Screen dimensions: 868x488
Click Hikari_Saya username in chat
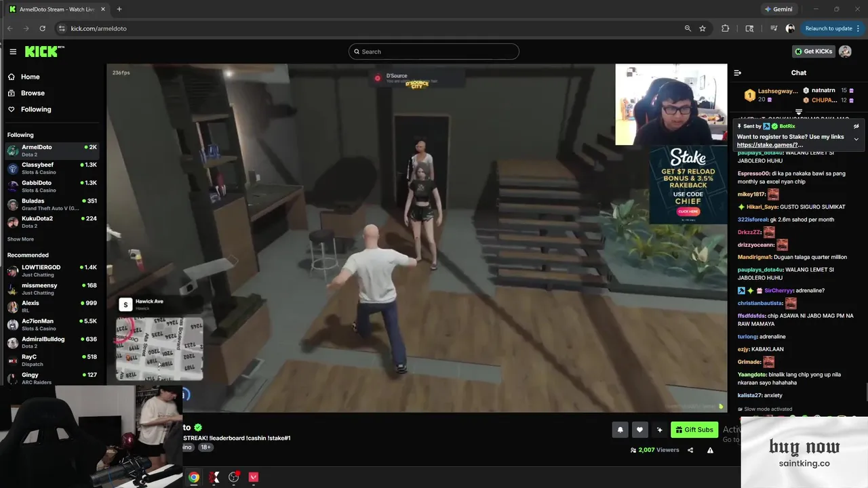tap(762, 207)
